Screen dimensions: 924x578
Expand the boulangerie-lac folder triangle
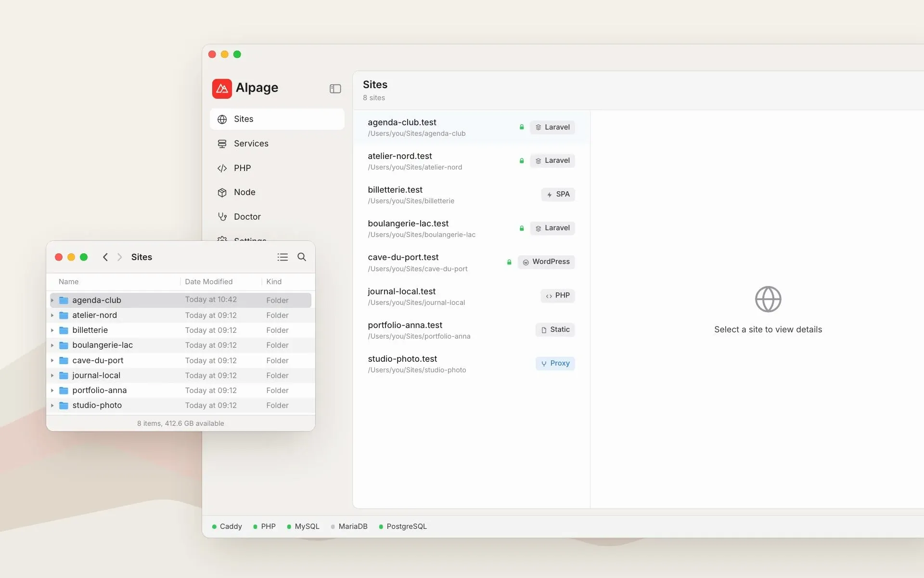52,345
